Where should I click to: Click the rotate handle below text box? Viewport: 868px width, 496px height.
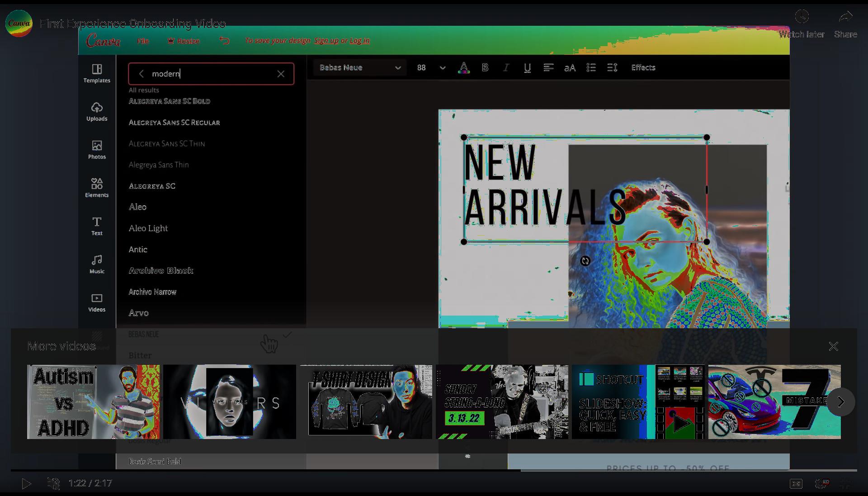coord(585,261)
